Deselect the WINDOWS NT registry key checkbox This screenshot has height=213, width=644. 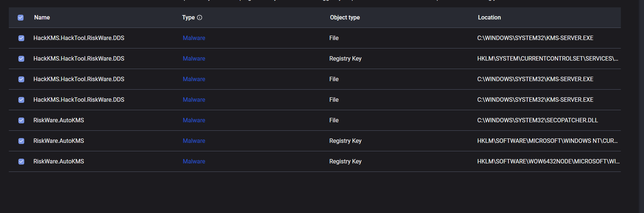point(21,141)
